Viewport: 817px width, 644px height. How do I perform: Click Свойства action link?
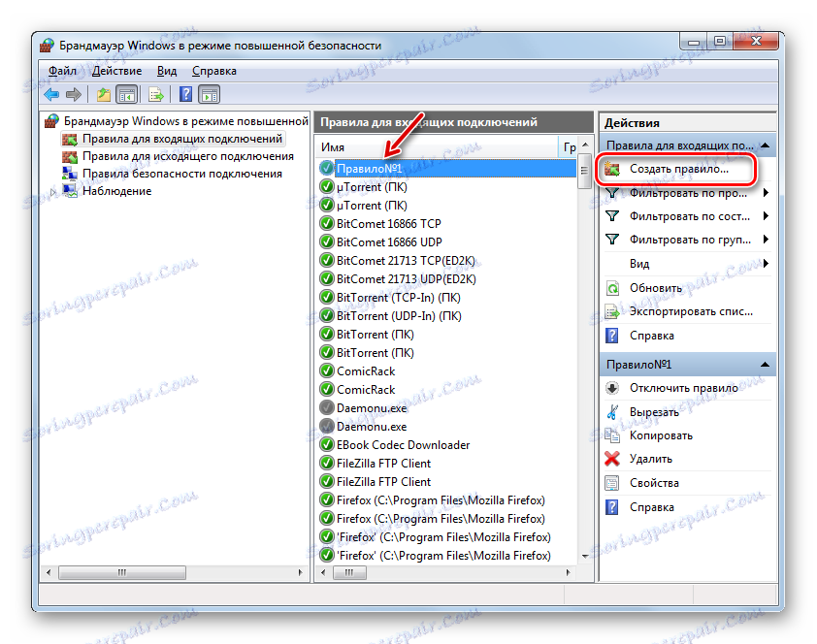tap(654, 483)
